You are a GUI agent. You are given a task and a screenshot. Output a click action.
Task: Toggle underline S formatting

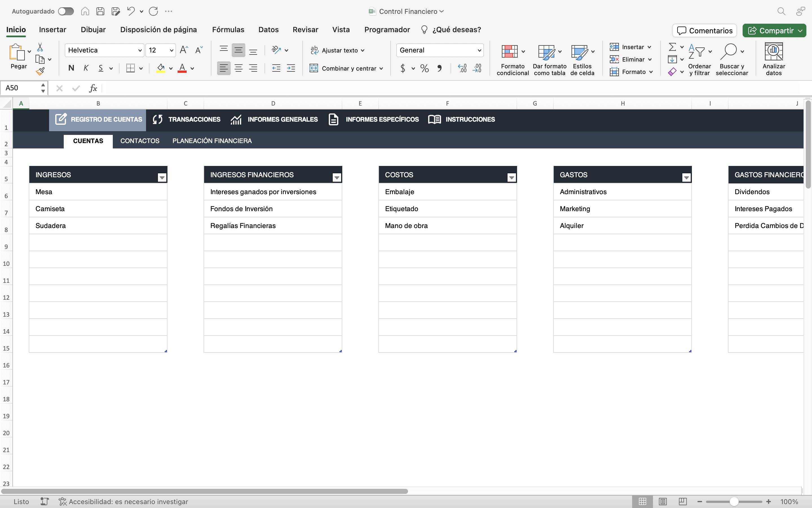101,68
